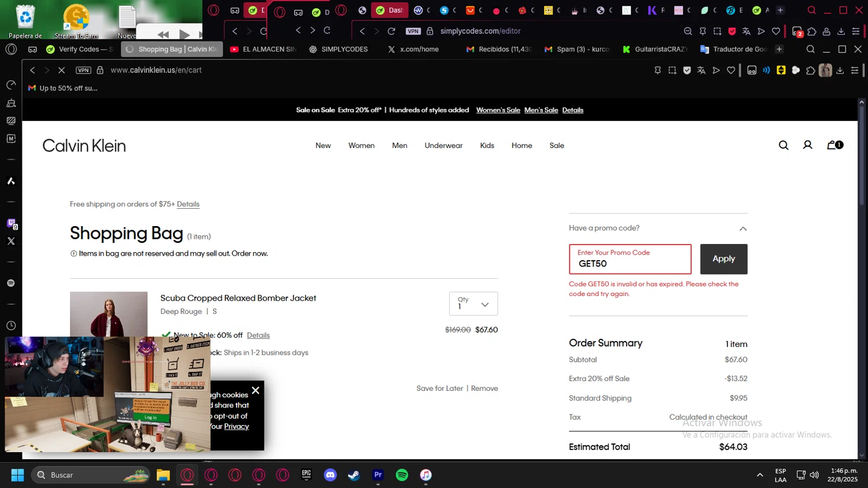Viewport: 868px width, 488px height.
Task: Open Details link next to 60% off
Action: coord(258,335)
